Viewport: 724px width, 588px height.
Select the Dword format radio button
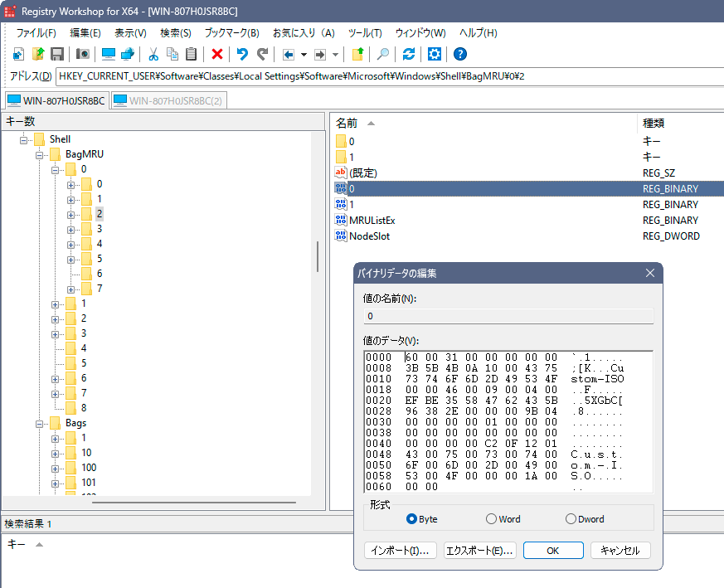point(571,519)
